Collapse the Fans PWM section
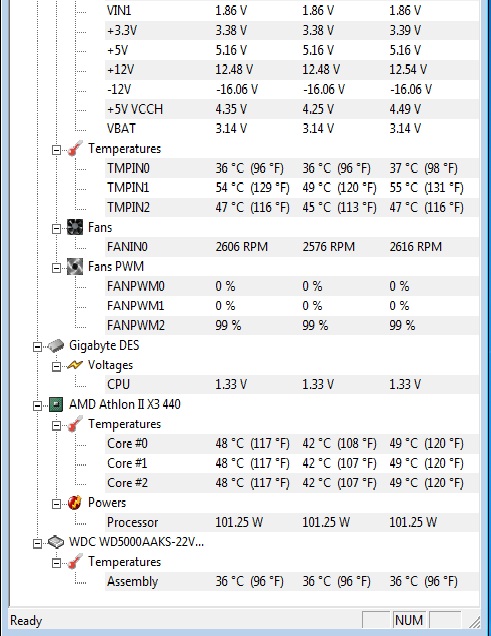Viewport: 491px width, 636px height. [56, 268]
